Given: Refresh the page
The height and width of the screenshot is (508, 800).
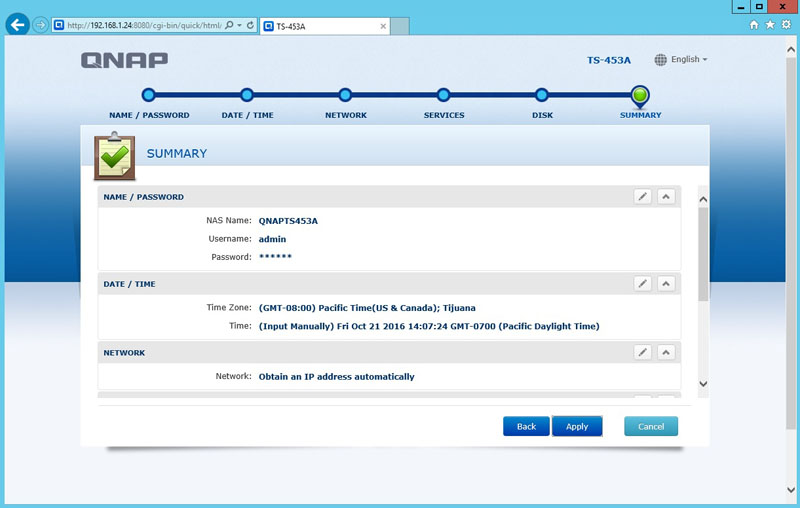Looking at the screenshot, I should [x=250, y=24].
